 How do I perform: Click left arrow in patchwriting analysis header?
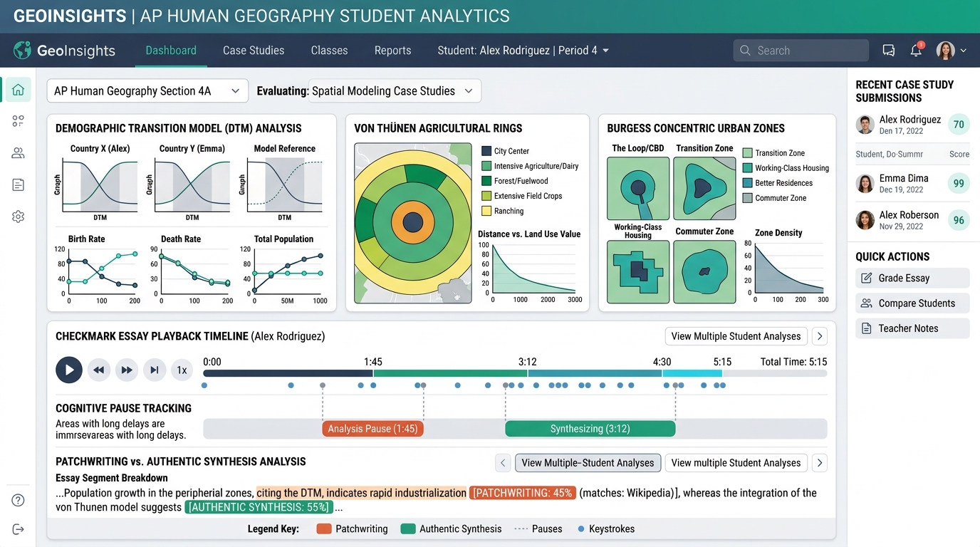[503, 463]
